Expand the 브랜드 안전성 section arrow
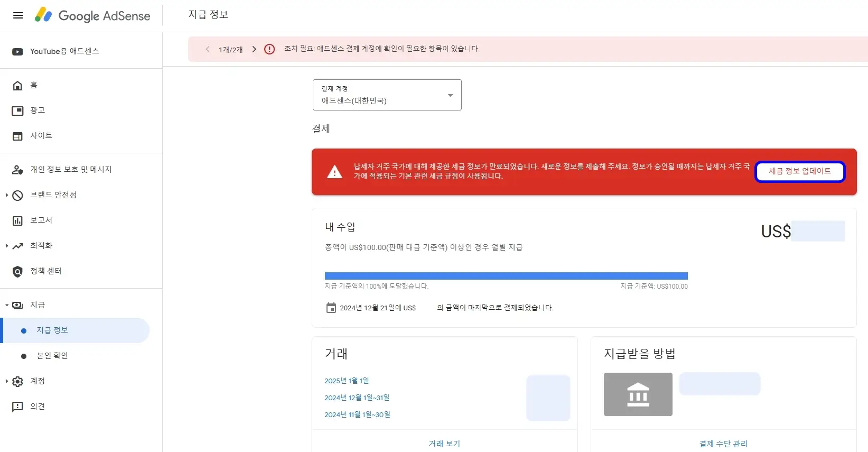868x452 pixels. pyautogui.click(x=7, y=195)
